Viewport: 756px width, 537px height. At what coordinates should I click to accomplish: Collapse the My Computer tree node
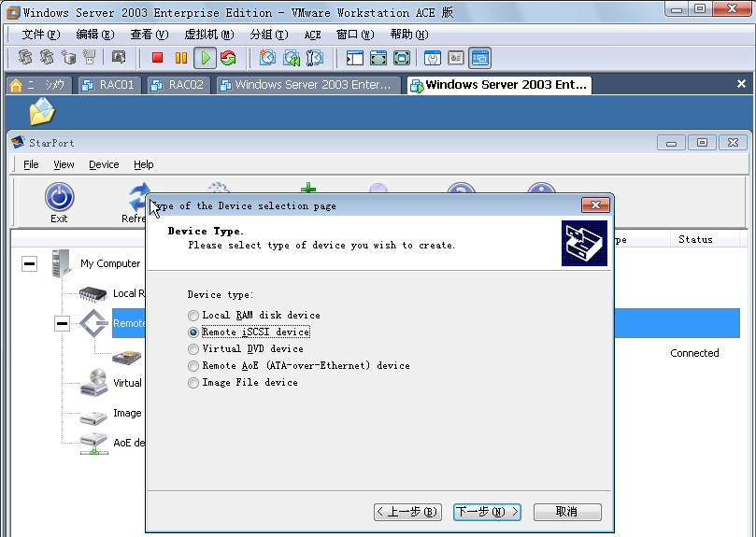[x=29, y=263]
